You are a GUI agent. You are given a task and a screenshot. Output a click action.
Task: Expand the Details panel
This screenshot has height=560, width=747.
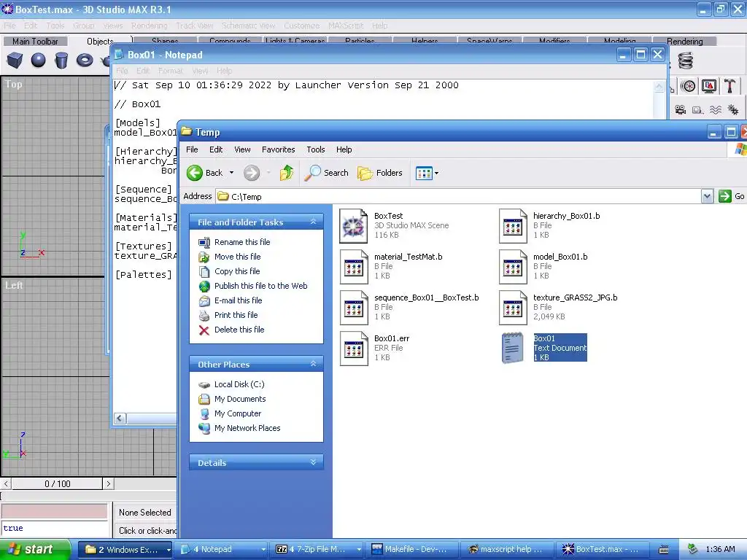click(313, 462)
